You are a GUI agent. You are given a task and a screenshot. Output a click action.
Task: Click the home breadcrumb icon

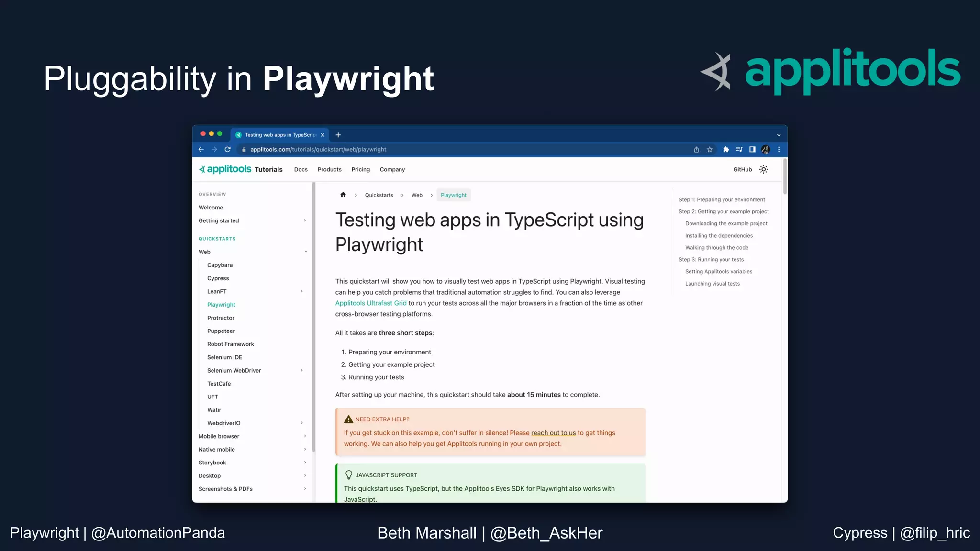(343, 195)
